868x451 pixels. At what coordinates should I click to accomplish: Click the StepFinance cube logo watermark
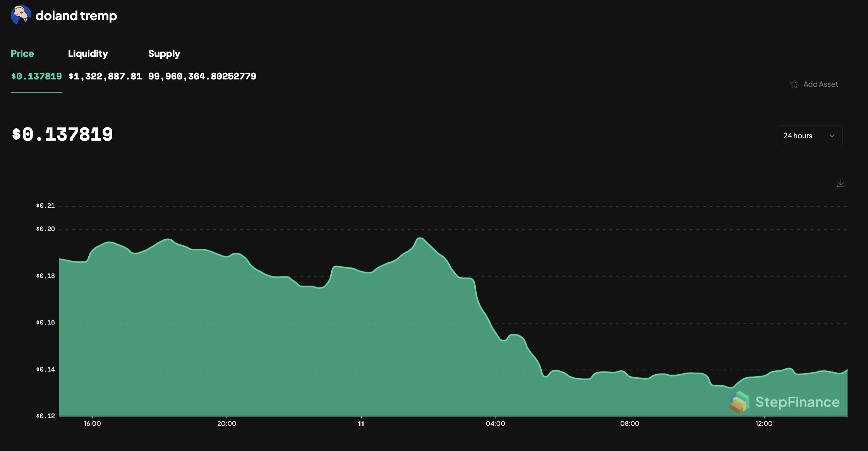tap(739, 402)
